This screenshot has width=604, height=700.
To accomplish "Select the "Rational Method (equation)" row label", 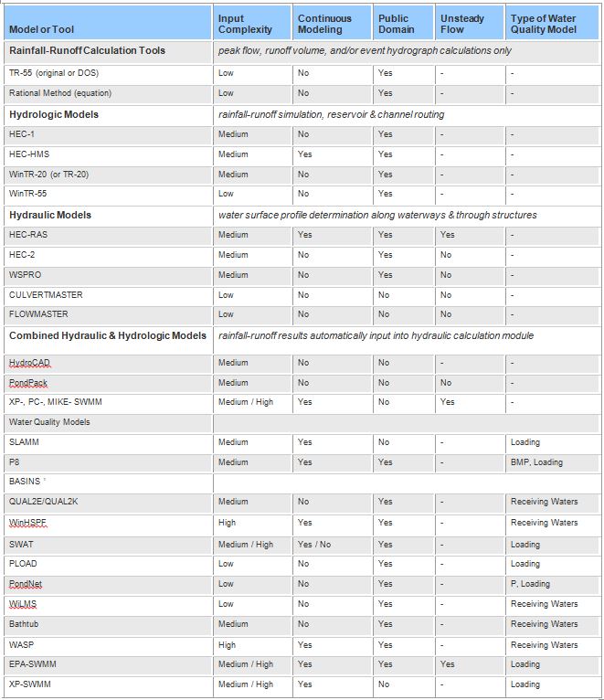I will tap(62, 93).
